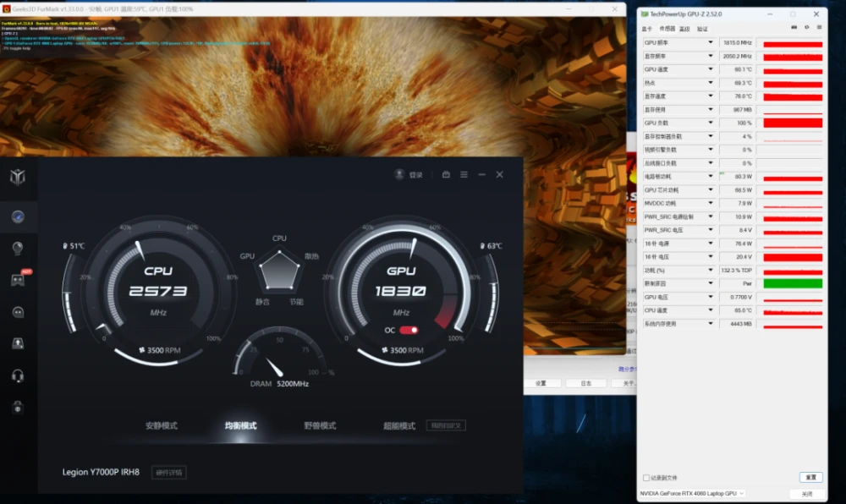
Task: Click the user avatar icon beside 登录
Action: 399,174
